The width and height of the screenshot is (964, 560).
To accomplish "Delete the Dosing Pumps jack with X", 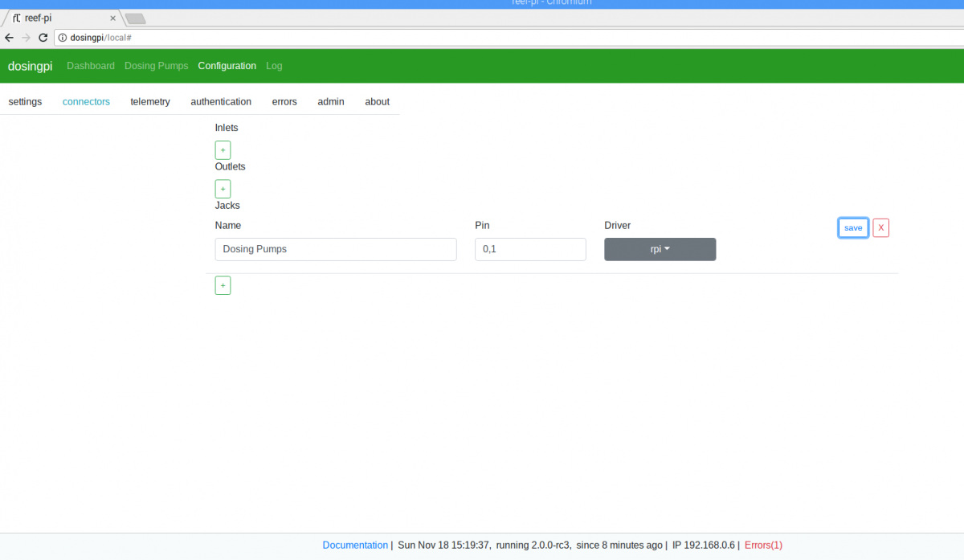I will pos(881,228).
